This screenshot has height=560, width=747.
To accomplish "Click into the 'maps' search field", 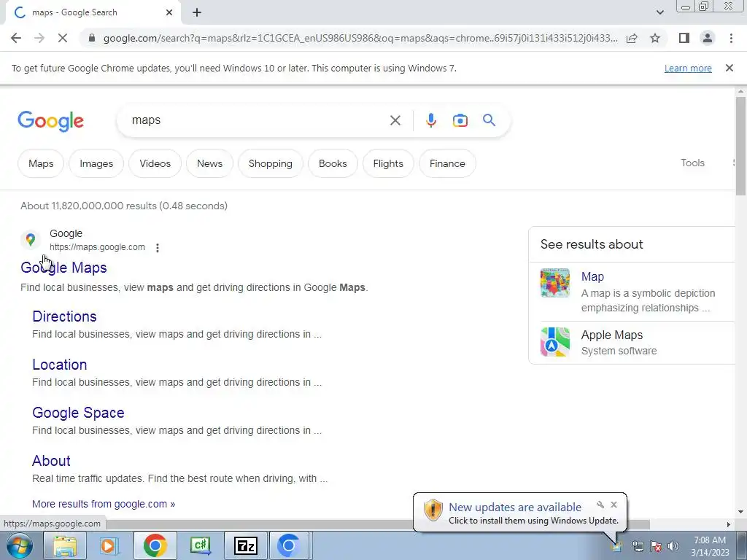I will (x=258, y=120).
